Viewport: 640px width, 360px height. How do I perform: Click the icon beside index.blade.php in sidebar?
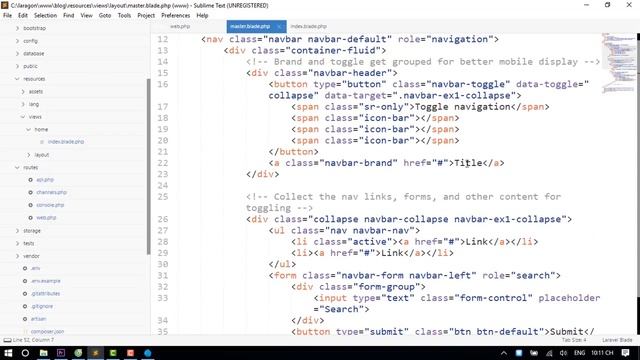42,142
